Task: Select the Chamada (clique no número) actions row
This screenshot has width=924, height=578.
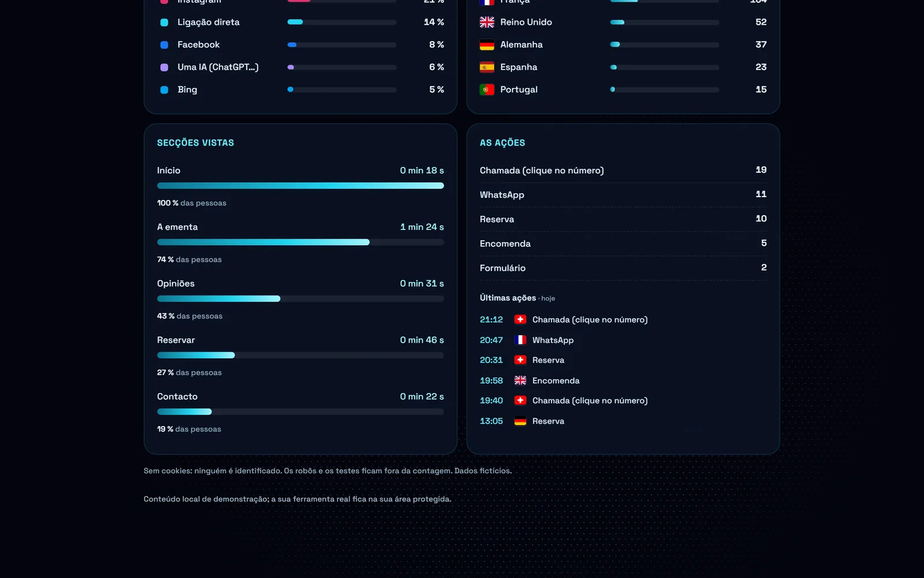Action: pyautogui.click(x=623, y=171)
